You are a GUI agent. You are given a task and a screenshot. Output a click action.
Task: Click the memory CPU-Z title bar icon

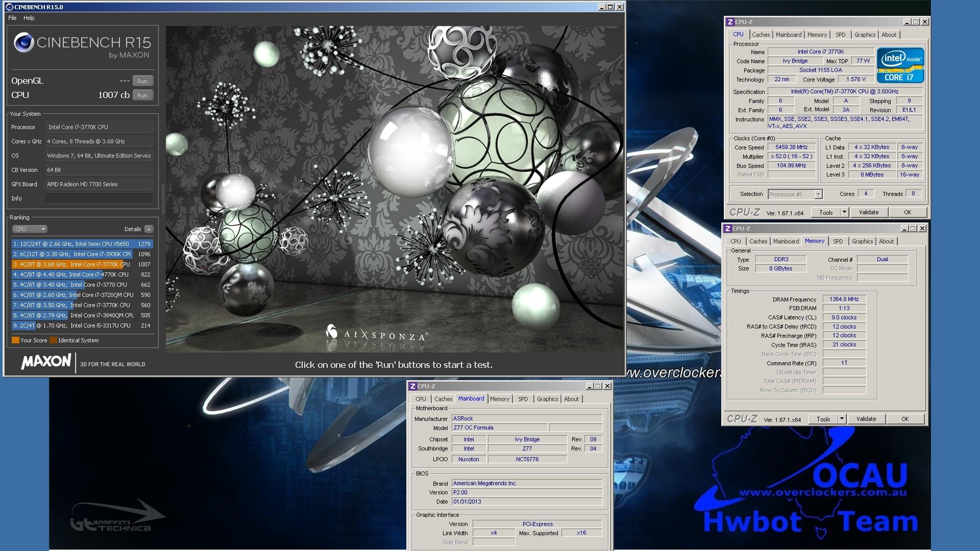[x=728, y=229]
